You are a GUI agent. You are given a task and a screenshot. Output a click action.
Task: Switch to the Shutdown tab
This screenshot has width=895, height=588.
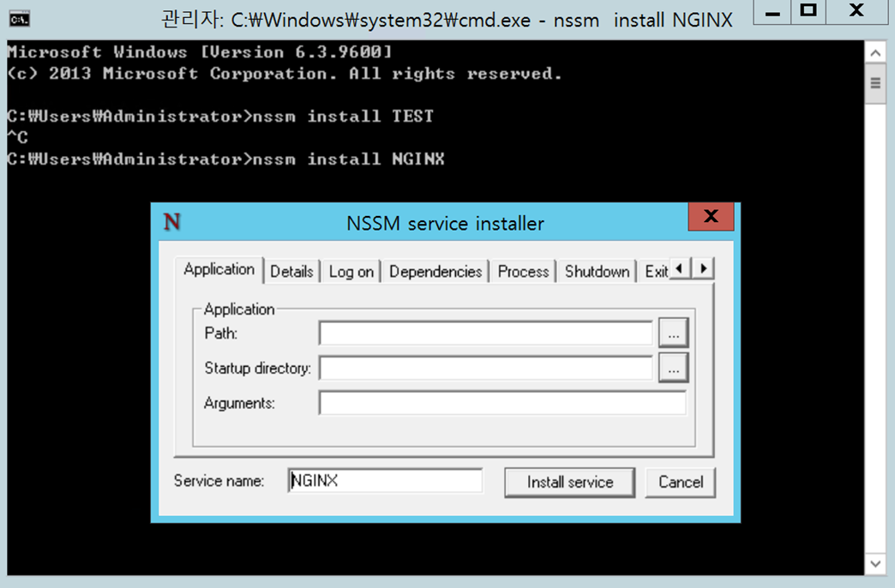click(597, 272)
